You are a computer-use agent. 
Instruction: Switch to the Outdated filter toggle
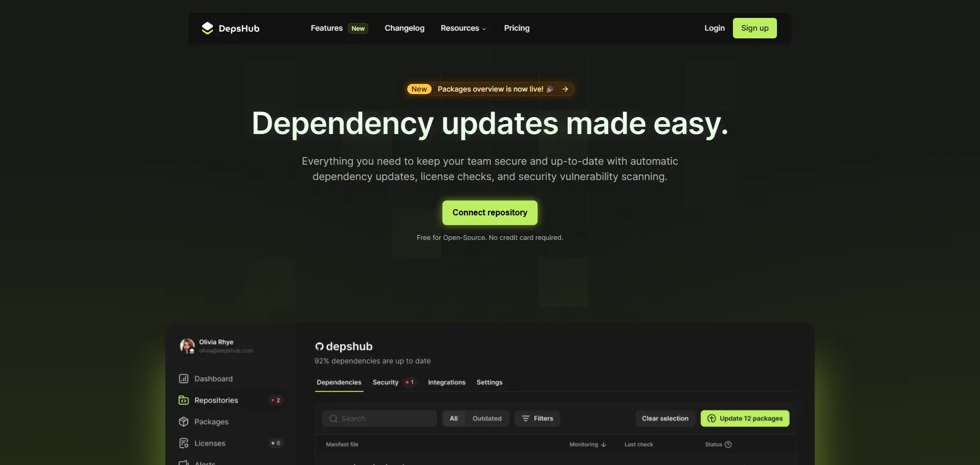(487, 418)
